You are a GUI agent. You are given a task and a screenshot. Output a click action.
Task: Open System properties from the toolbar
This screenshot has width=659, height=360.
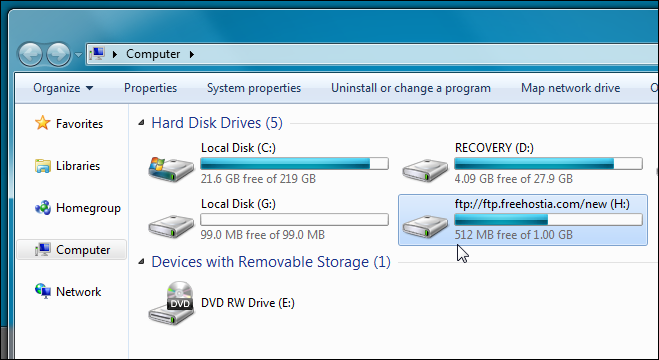coord(254,88)
